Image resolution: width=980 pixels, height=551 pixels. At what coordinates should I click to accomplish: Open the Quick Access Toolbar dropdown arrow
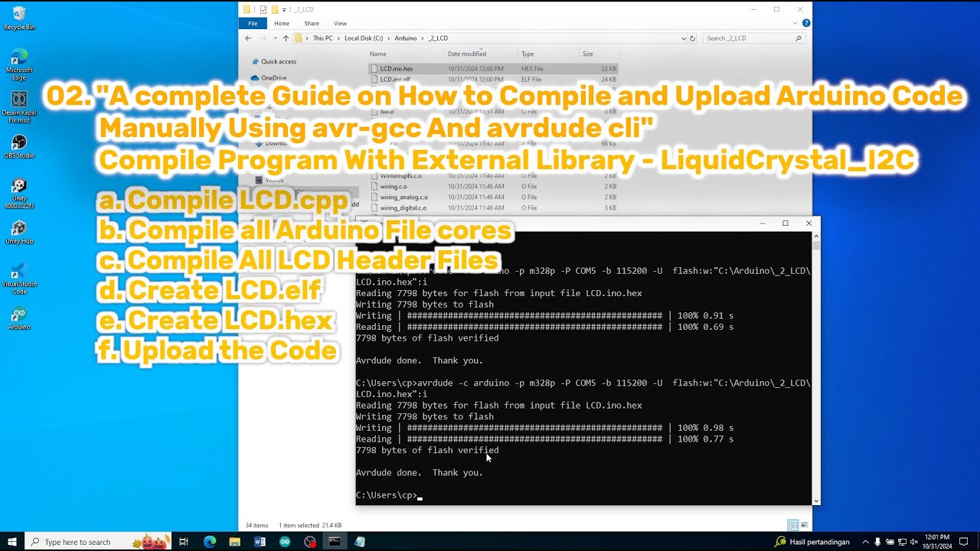point(285,9)
